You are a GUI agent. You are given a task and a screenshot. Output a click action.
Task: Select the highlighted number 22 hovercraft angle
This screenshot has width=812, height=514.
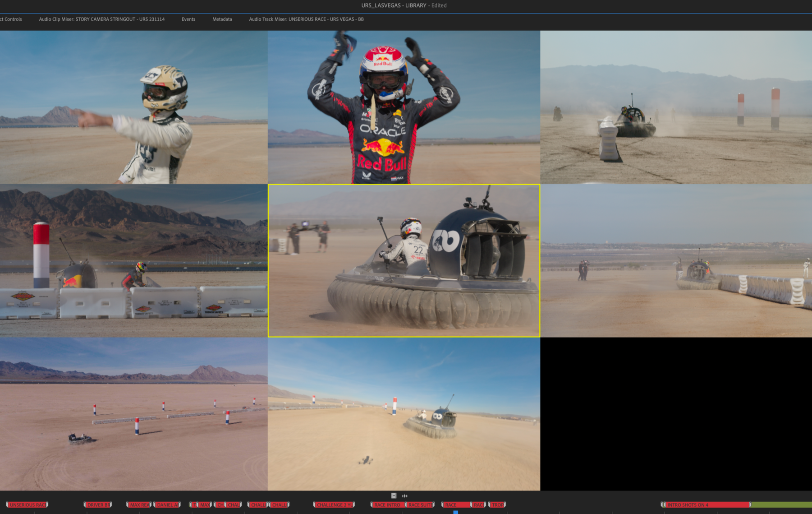(x=404, y=260)
